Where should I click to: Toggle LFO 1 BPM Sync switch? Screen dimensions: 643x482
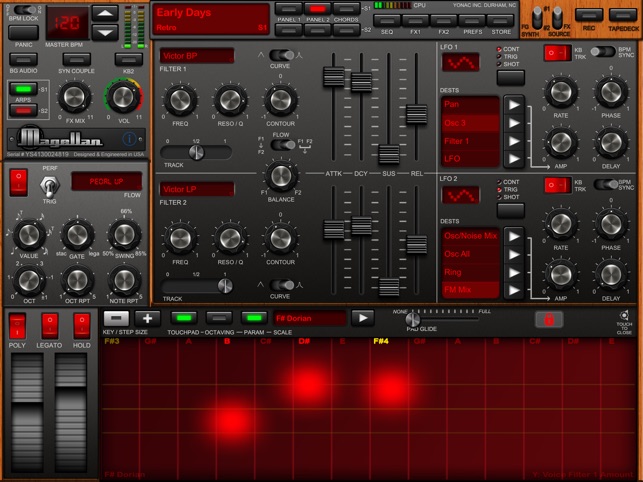[x=603, y=52]
